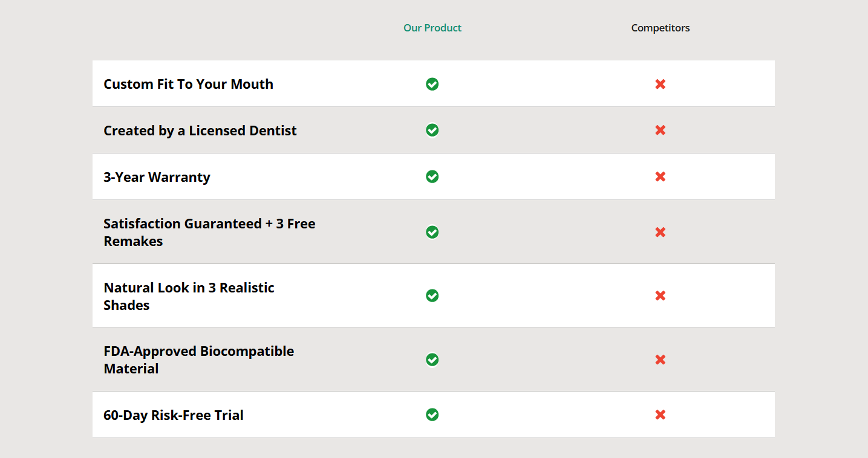The height and width of the screenshot is (458, 868).
Task: Click the Our Product column header
Action: tap(432, 28)
